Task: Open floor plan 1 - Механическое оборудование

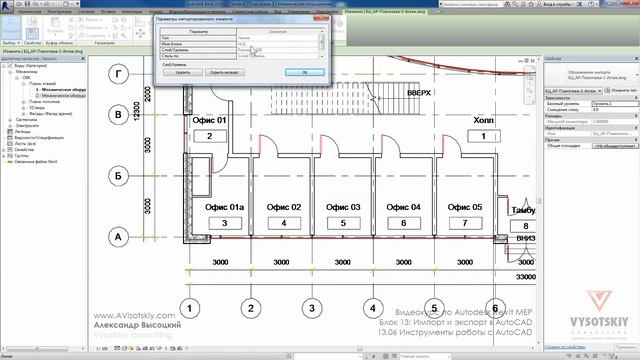Action: coord(60,90)
